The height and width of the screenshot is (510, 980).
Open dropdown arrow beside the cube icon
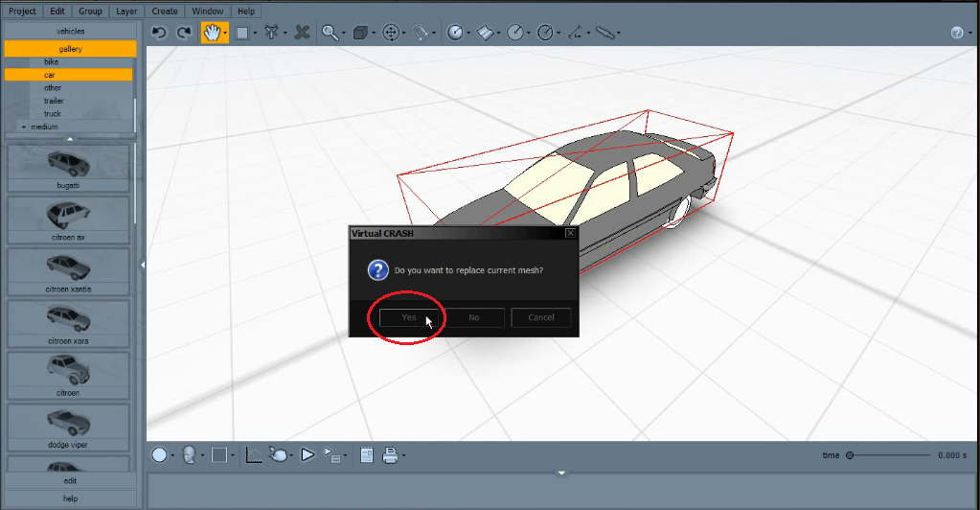pyautogui.click(x=374, y=34)
